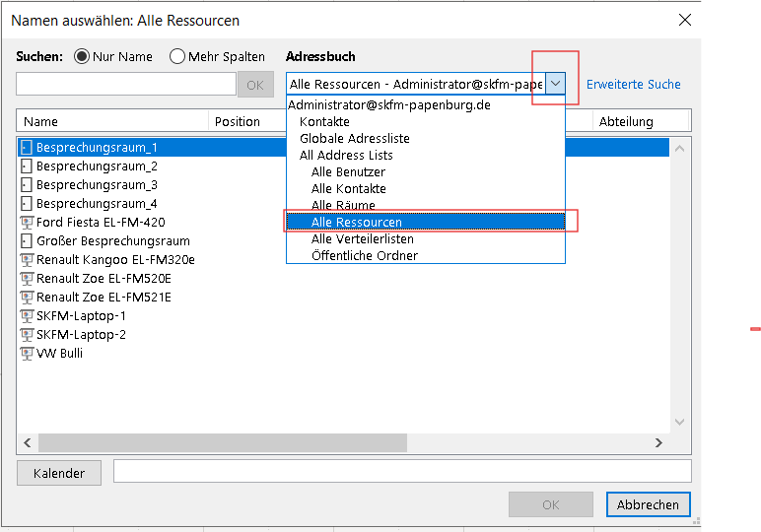Choose the Öffentliche Ordner entry
Viewport: 761px width, 532px height.
point(365,256)
